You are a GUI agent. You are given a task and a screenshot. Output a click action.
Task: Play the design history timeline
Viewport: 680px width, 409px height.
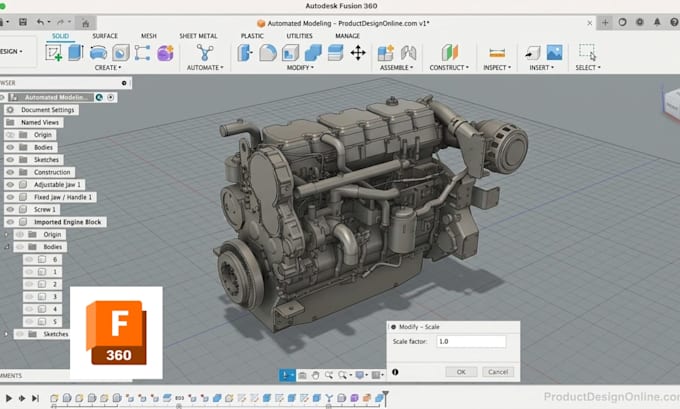8,398
